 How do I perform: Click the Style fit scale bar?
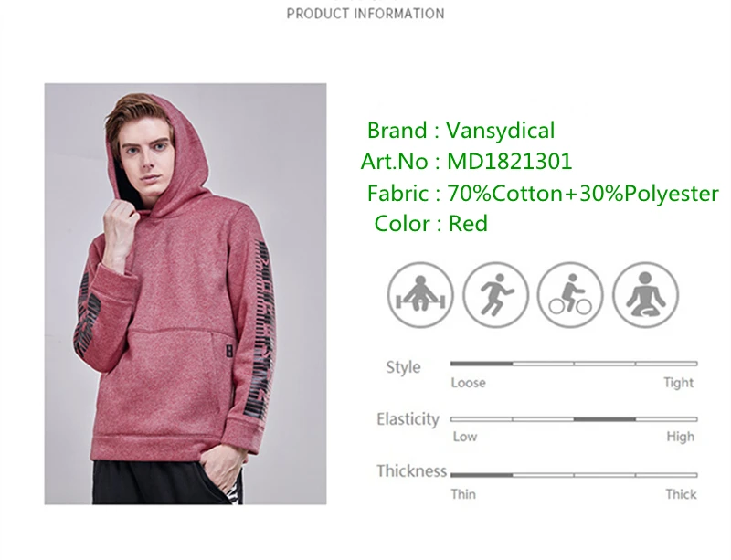(574, 364)
